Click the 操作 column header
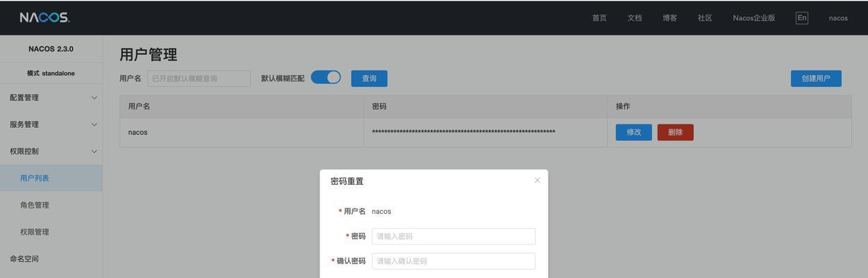The height and width of the screenshot is (278, 868). [729, 106]
